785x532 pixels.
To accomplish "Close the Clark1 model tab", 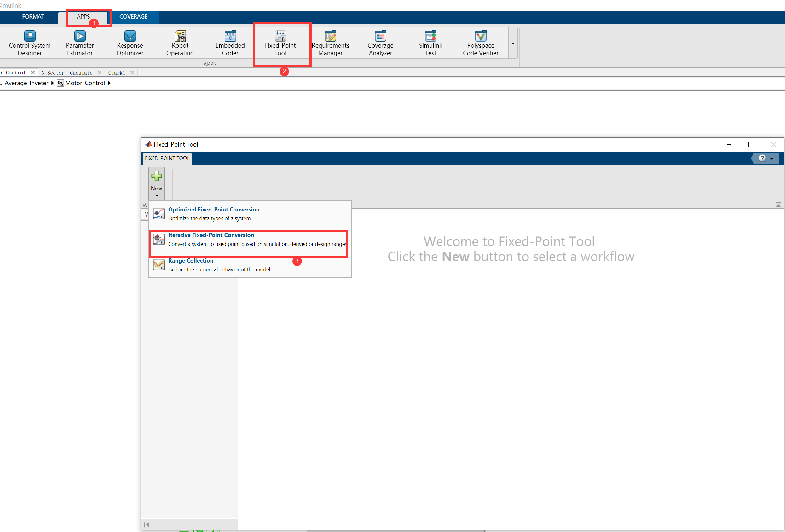I will pyautogui.click(x=132, y=72).
